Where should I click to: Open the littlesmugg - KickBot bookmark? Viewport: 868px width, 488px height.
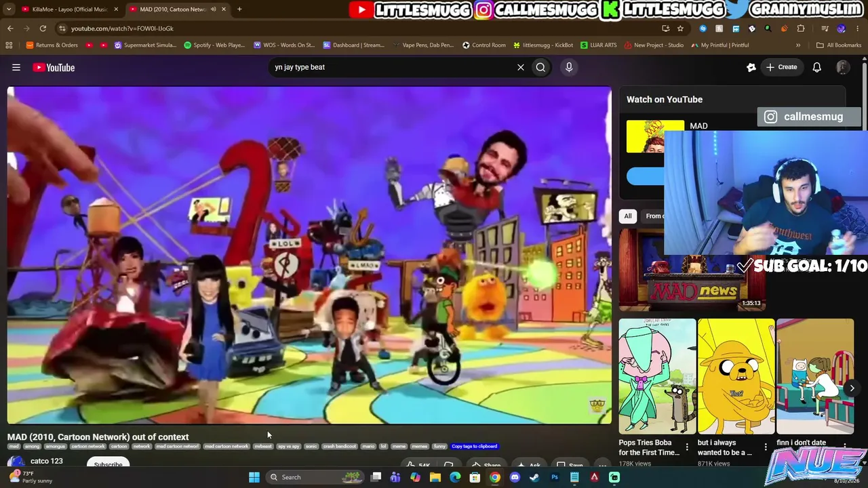543,45
